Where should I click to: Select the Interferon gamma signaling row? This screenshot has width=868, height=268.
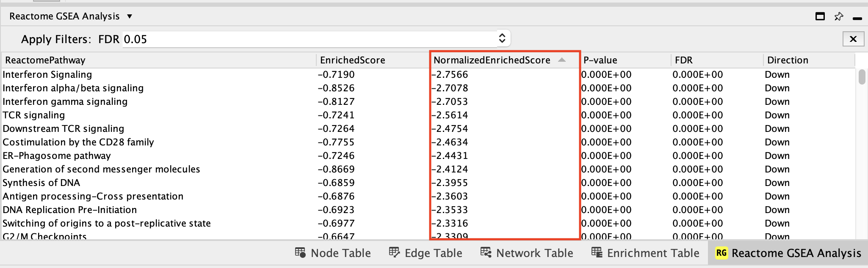coord(65,101)
